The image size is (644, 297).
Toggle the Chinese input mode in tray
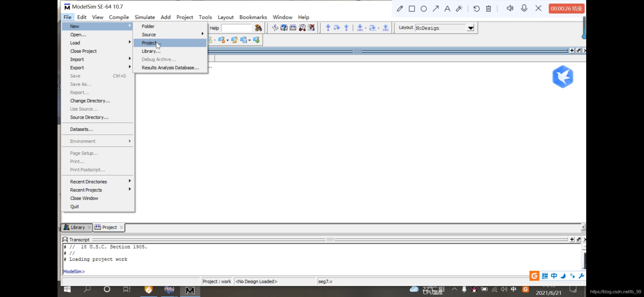[x=513, y=289]
